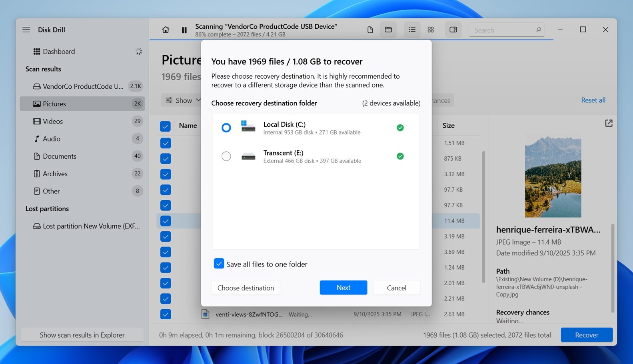
Task: Select Lost partition New Volume entry
Action: click(x=91, y=226)
